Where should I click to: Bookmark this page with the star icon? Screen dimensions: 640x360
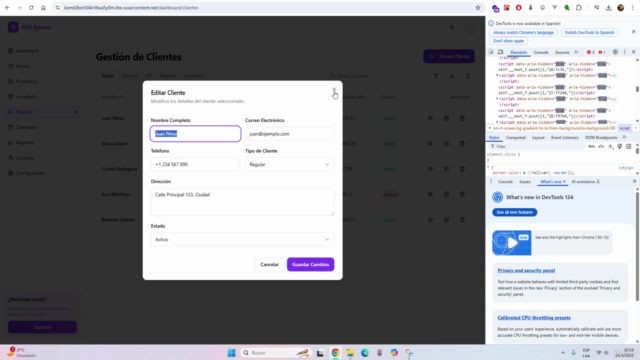coord(478,8)
